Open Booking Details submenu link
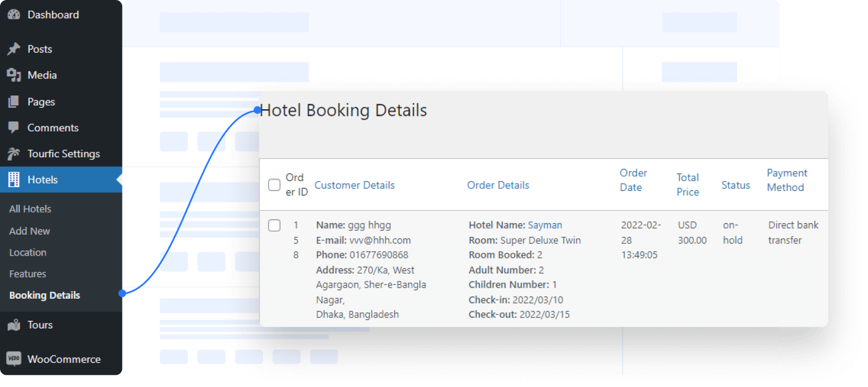This screenshot has width=868, height=387. [x=45, y=295]
